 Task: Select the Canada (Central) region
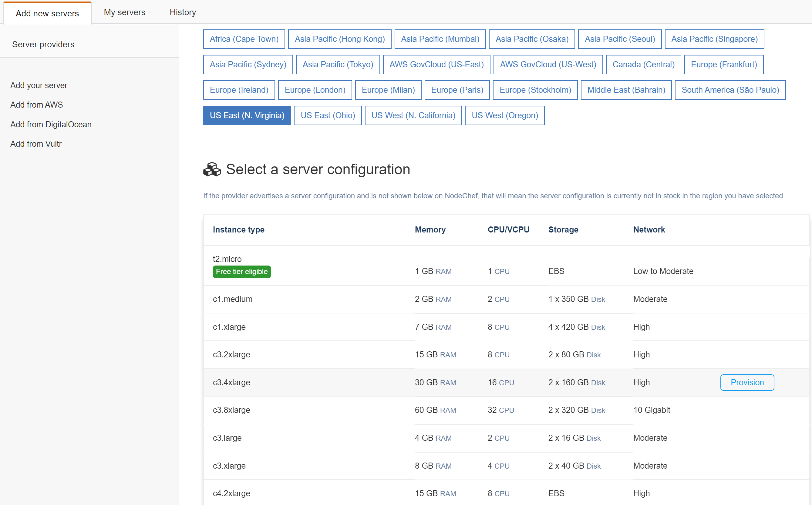[x=643, y=65]
